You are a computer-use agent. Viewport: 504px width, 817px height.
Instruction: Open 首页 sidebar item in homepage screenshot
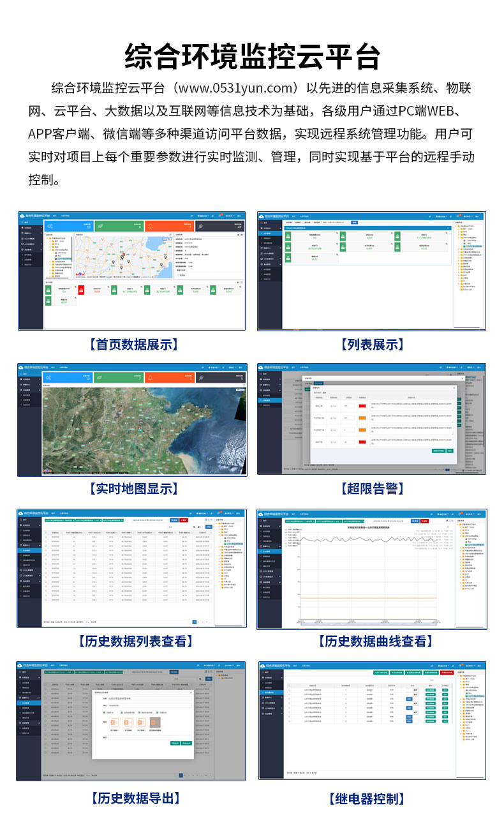point(29,223)
